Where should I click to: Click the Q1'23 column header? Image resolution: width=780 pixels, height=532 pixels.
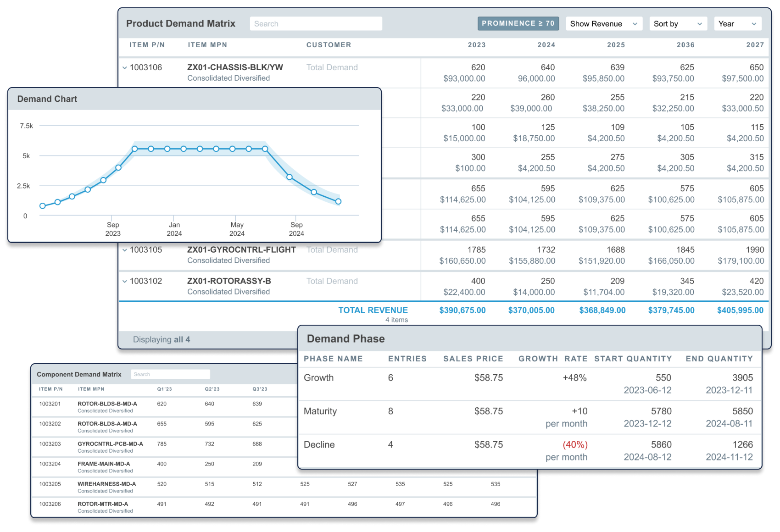point(164,389)
